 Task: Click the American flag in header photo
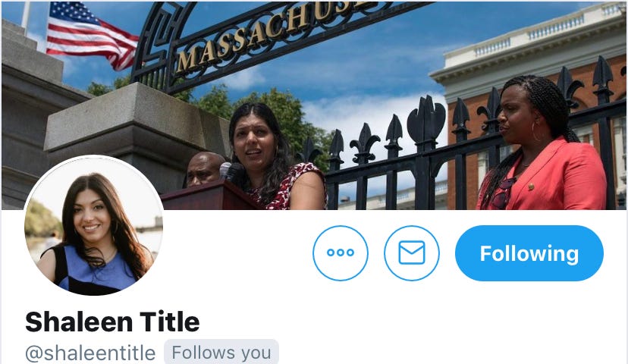(92, 35)
